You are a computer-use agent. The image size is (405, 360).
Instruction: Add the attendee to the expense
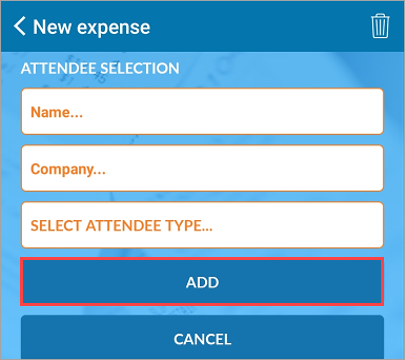point(202,282)
